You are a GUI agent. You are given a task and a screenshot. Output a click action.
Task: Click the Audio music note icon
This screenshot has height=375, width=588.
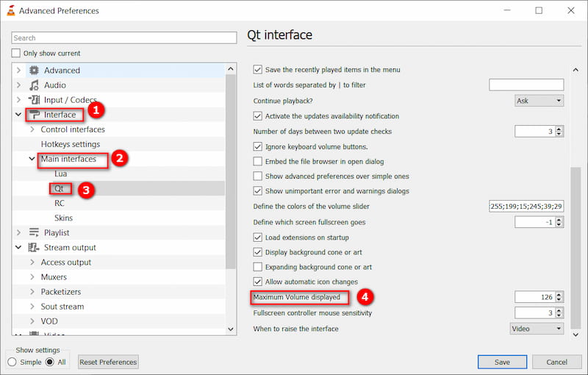33,85
